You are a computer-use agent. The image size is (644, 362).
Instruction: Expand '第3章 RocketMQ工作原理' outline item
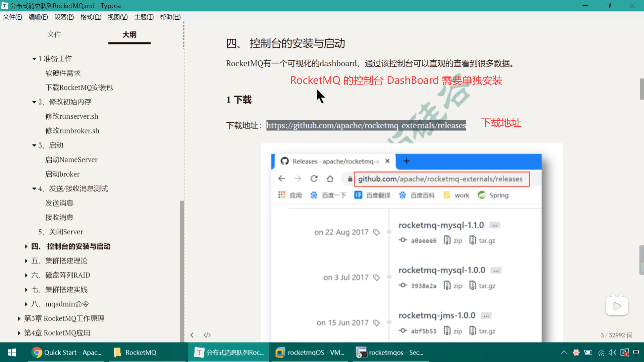point(19,318)
